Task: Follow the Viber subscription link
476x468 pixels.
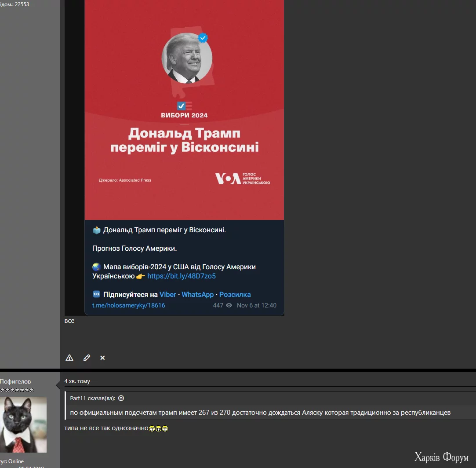Action: pos(167,294)
